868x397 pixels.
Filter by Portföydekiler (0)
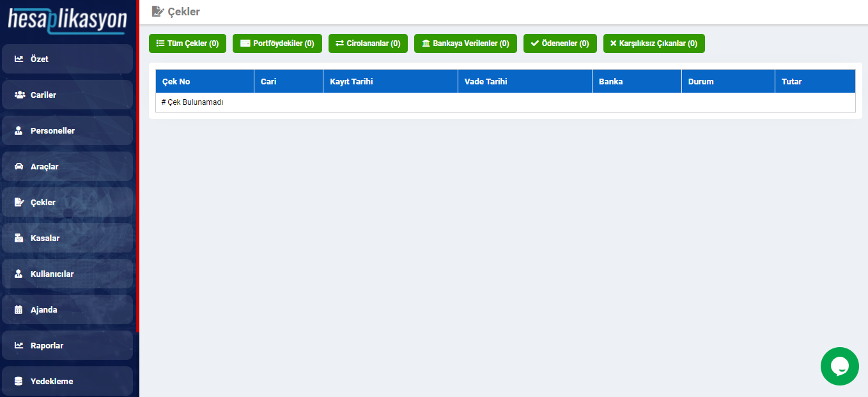277,43
